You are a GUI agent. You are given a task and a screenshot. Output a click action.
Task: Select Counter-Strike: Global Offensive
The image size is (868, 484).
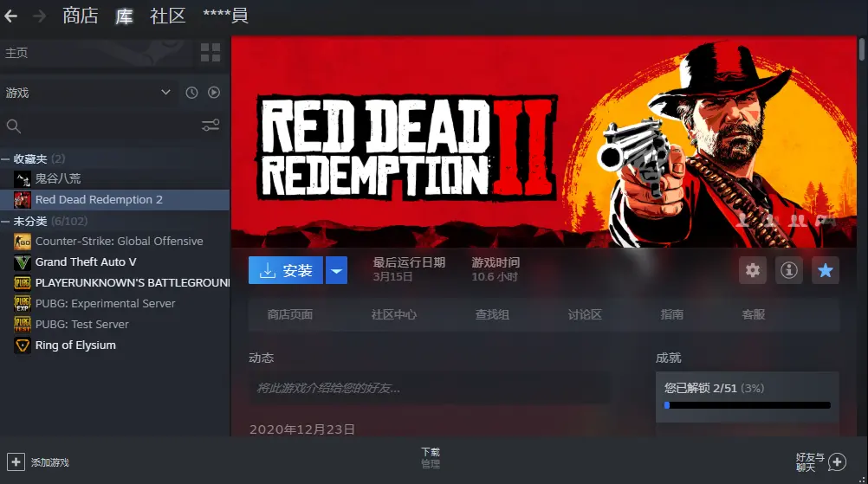(x=114, y=242)
